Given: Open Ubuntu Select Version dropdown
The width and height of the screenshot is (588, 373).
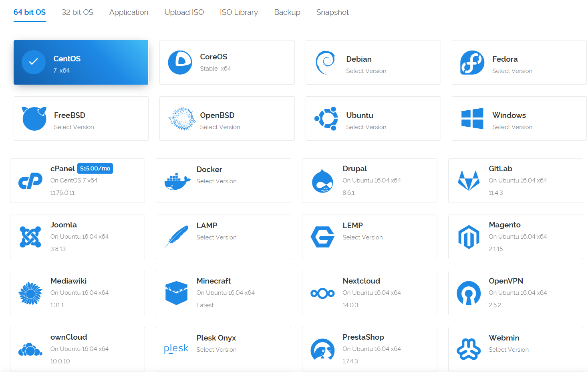Looking at the screenshot, I should (x=366, y=127).
